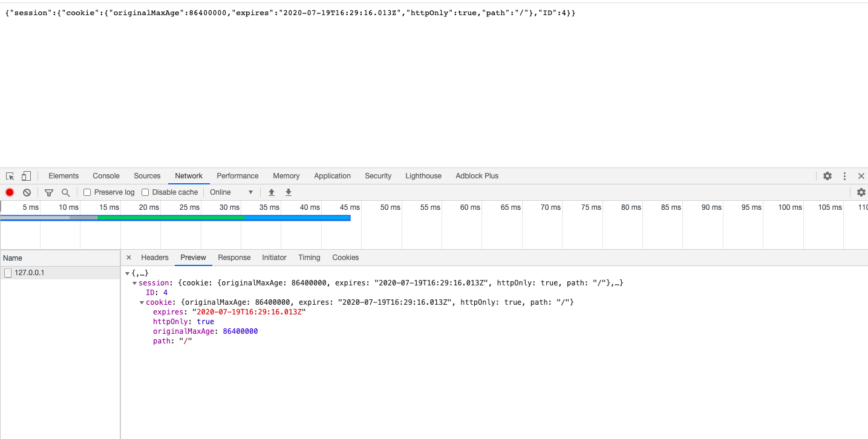The height and width of the screenshot is (439, 868).
Task: Click the ID: 4 property line
Action: (x=157, y=293)
